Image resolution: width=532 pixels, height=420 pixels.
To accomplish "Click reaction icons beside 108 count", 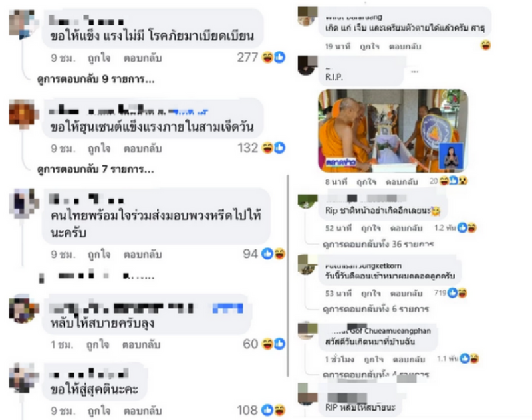I will (x=273, y=410).
